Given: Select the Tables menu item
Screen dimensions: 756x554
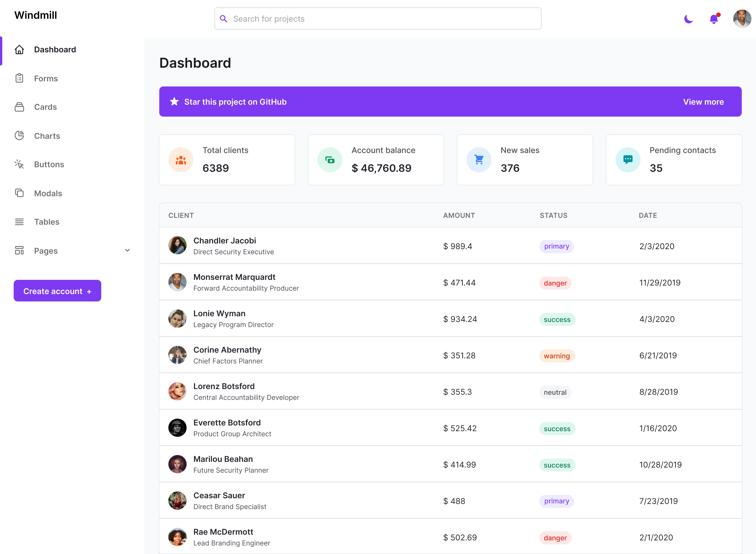Looking at the screenshot, I should click(47, 222).
